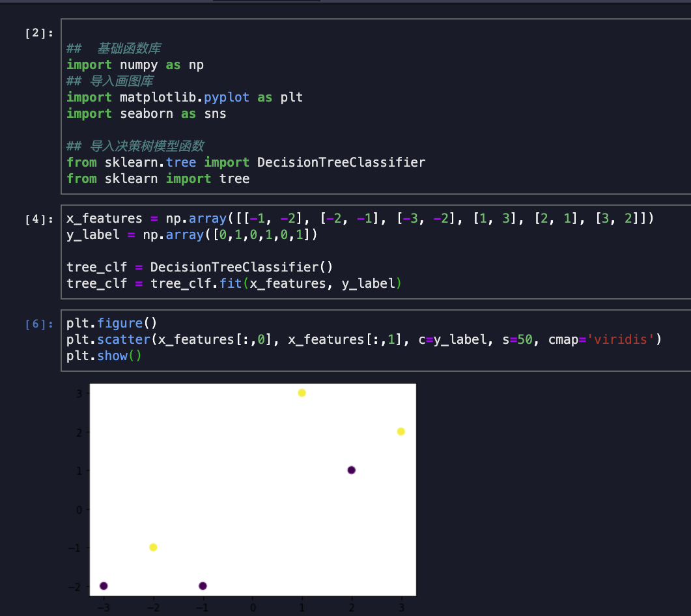
Task: Select the cell prompt labeled [2]:
Action: (x=39, y=33)
